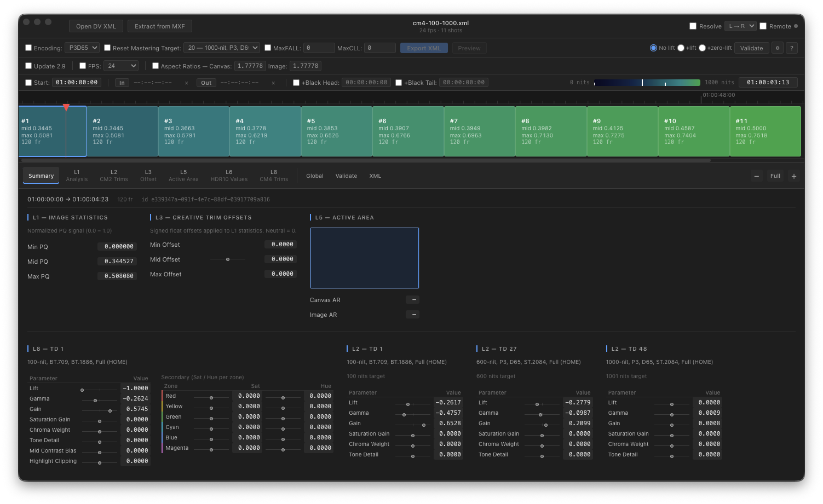Open the FPS dropdown

click(120, 66)
